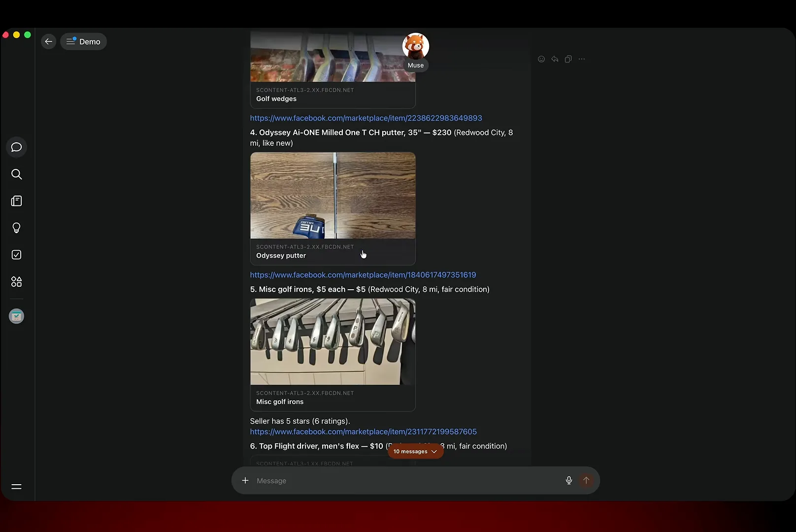Focus the Message input field
The height and width of the screenshot is (532, 796).
pos(407,481)
